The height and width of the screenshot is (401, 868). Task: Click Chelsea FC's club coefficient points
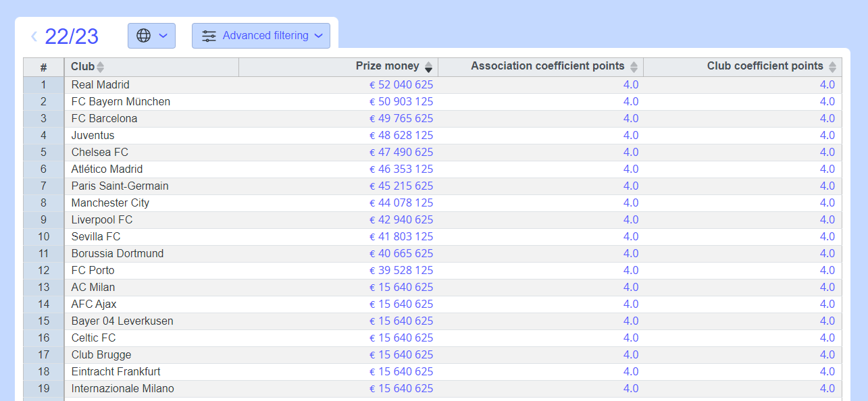tap(827, 153)
